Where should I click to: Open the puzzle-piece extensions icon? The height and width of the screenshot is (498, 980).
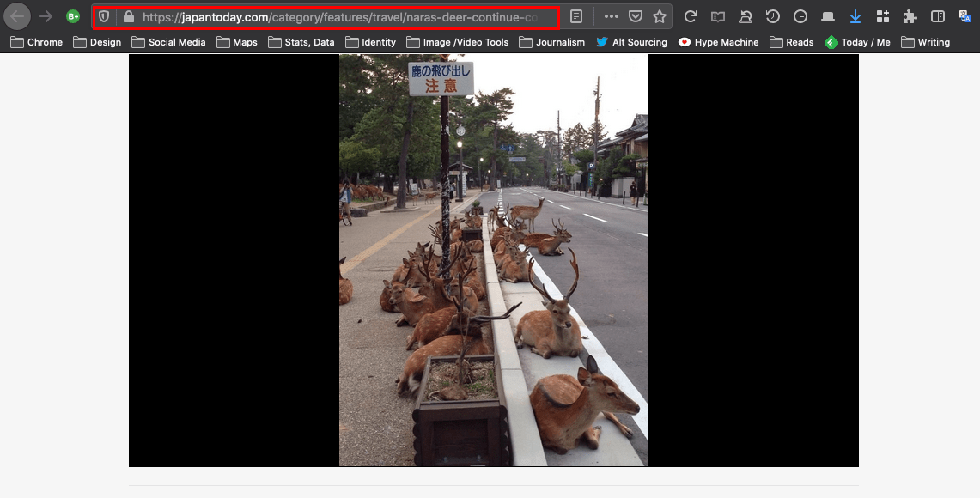[x=910, y=16]
